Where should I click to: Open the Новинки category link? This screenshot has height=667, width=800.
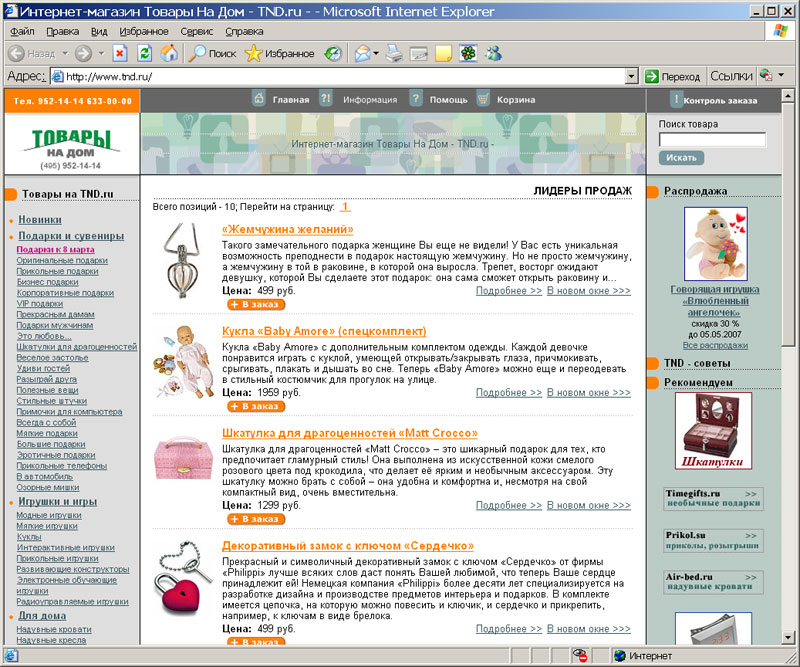(40, 219)
